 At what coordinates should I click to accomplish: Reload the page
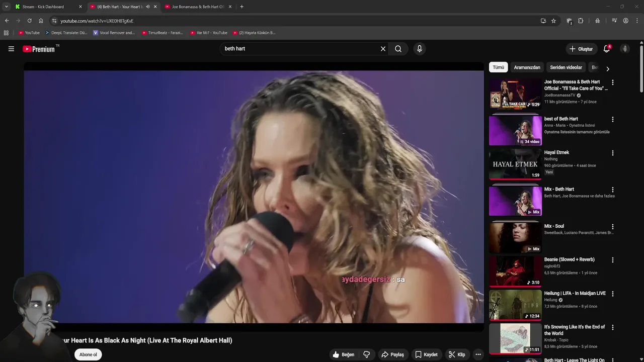[x=29, y=21]
